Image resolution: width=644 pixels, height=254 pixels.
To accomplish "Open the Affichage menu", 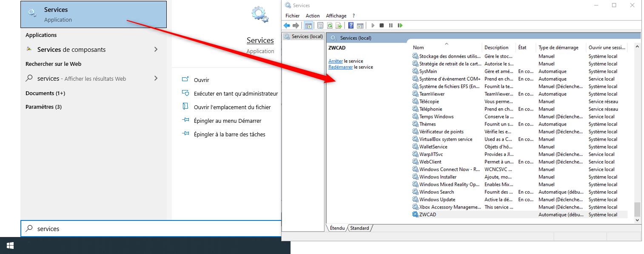I will (x=336, y=16).
